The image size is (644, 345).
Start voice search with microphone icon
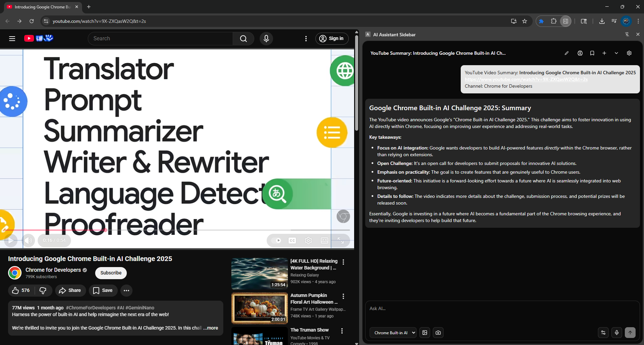tap(266, 39)
